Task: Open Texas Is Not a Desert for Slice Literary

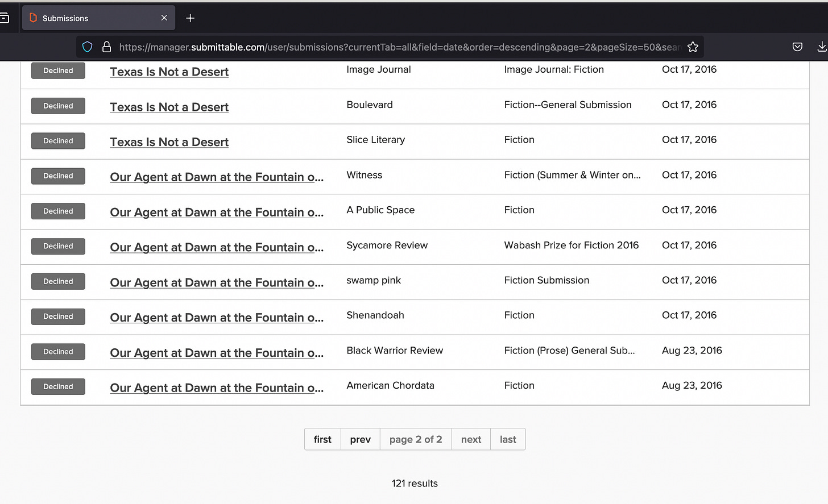Action: [169, 142]
